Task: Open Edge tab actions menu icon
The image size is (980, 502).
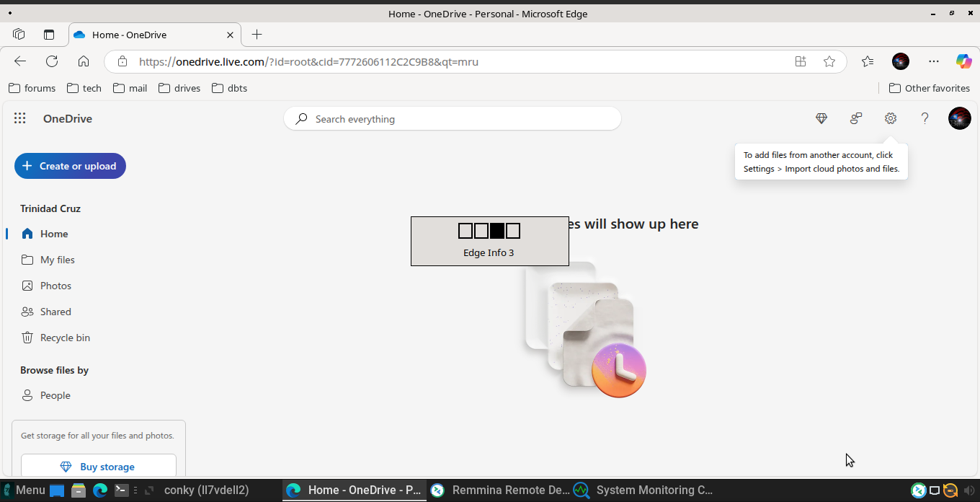Action: pyautogui.click(x=49, y=35)
